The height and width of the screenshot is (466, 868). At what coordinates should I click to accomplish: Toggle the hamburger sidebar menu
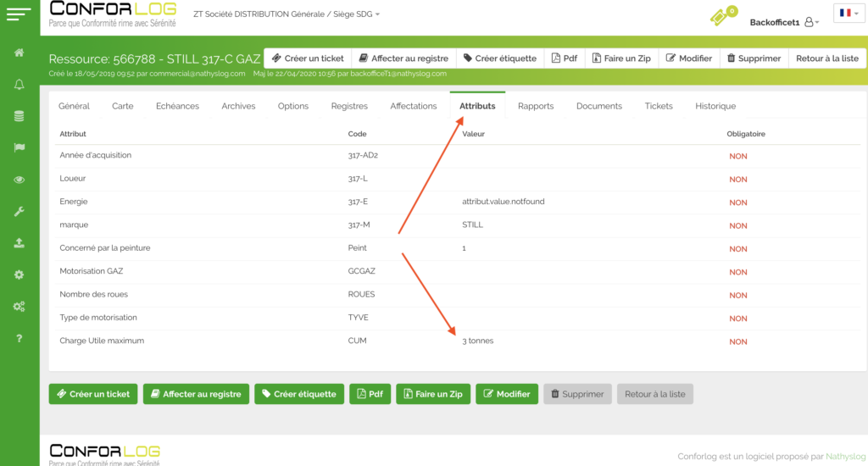point(19,14)
